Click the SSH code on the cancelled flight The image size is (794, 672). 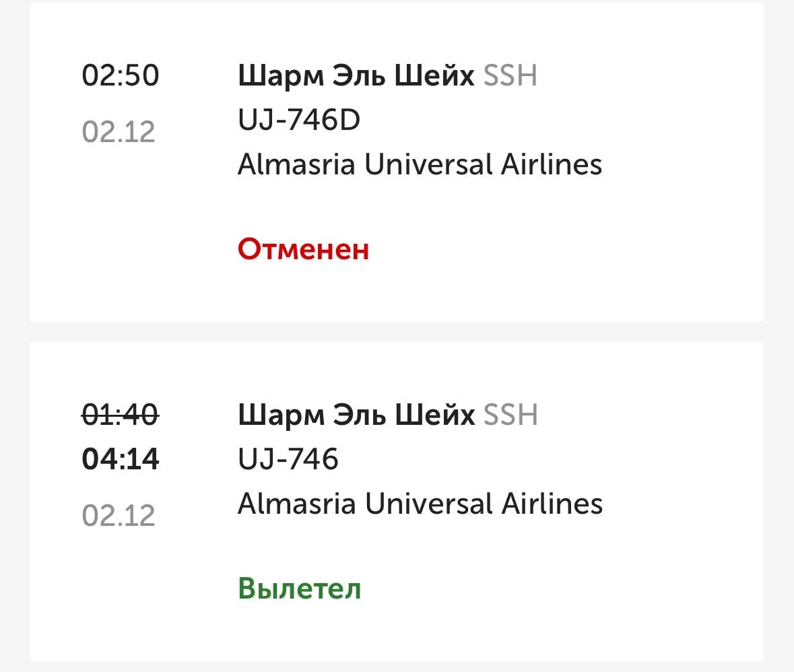[x=510, y=76]
